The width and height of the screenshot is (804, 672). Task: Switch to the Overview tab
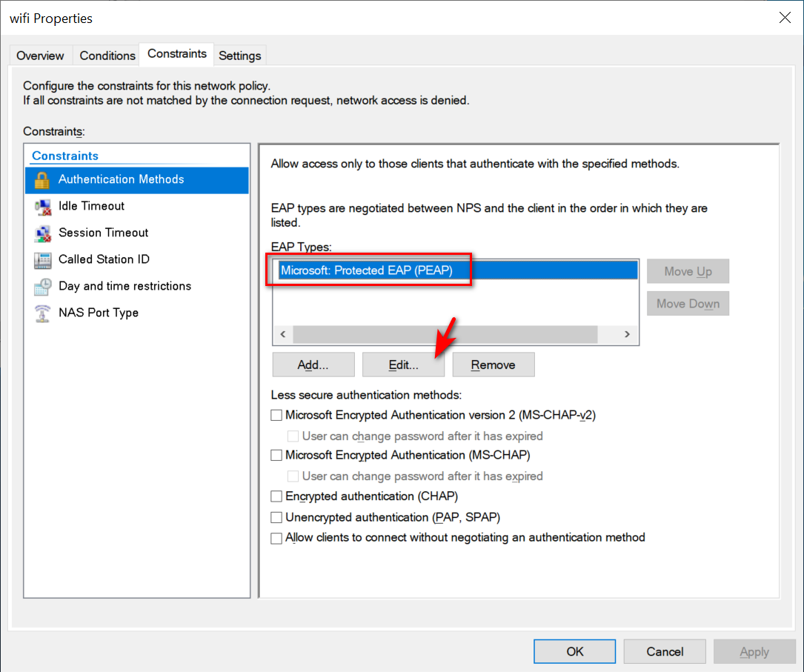[x=40, y=56]
